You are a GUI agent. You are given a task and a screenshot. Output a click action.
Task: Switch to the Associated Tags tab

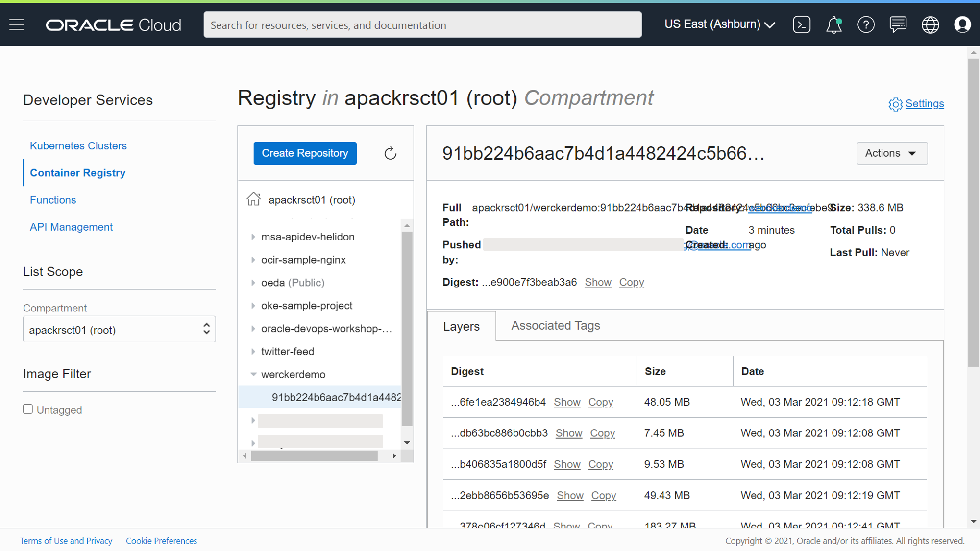click(x=555, y=326)
